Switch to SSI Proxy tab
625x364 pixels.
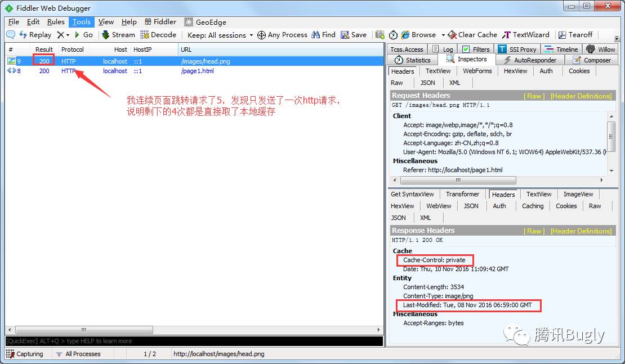point(517,50)
